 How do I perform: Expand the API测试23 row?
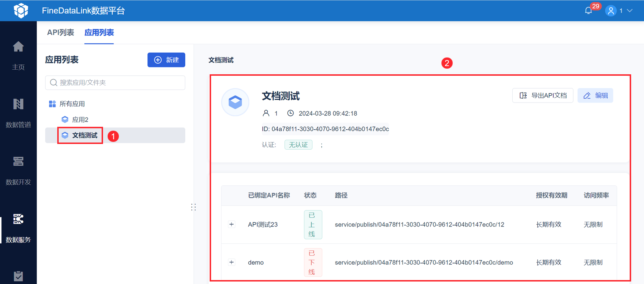tap(231, 224)
